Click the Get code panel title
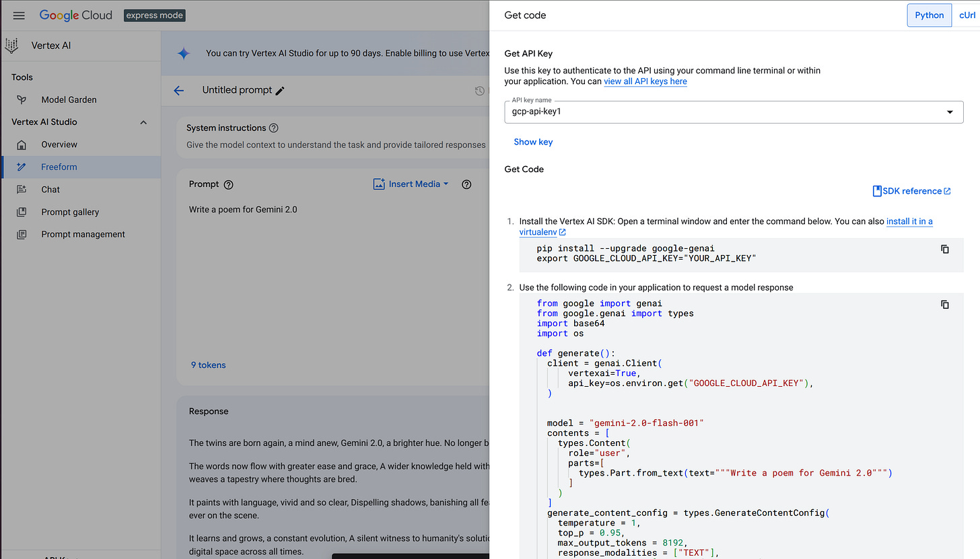The height and width of the screenshot is (559, 980). click(525, 15)
